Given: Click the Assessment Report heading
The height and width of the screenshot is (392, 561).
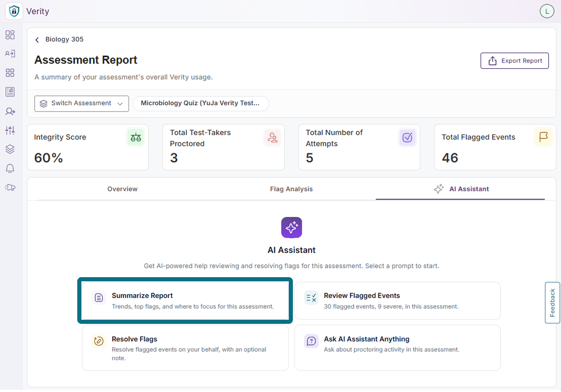Looking at the screenshot, I should point(86,60).
